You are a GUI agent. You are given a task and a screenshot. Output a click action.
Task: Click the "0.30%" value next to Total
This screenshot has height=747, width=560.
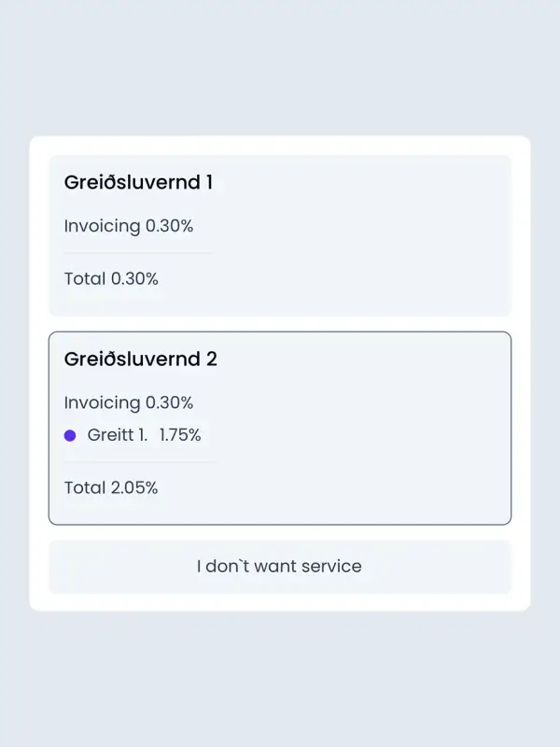point(134,278)
